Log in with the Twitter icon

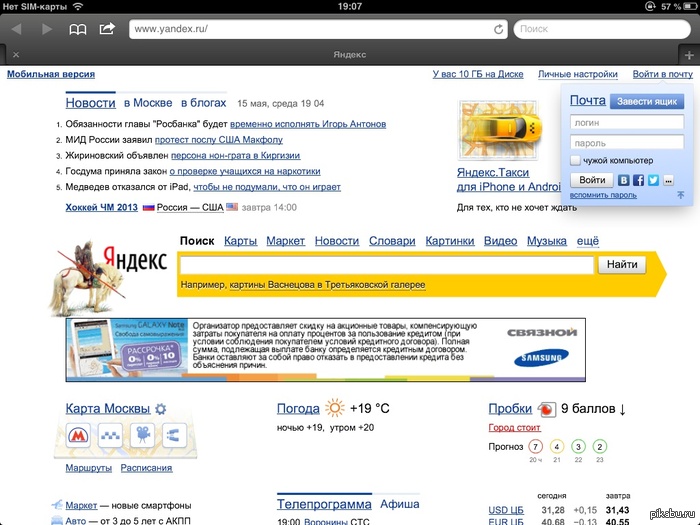tap(653, 180)
